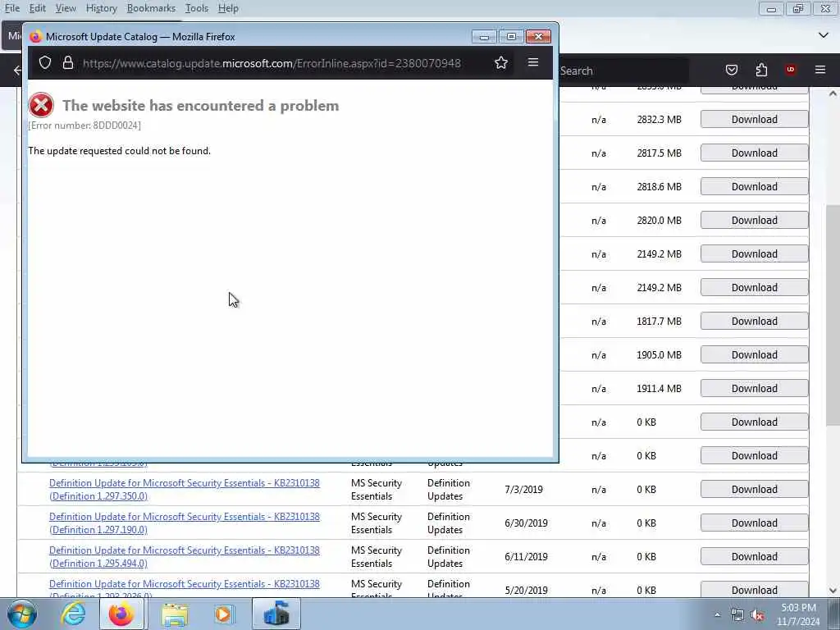
Task: Click 'The update requested could not be found.'
Action: (120, 151)
